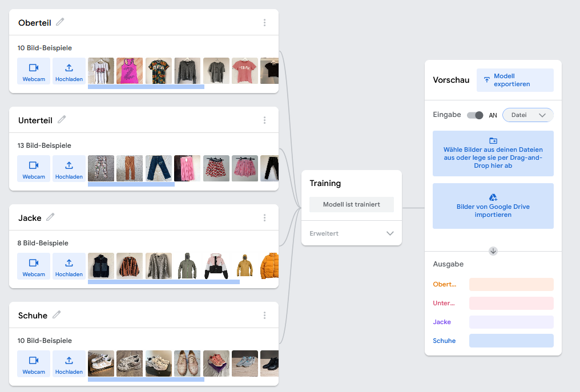The height and width of the screenshot is (392, 580).
Task: Open the Oberteil class options menu
Action: pos(264,23)
